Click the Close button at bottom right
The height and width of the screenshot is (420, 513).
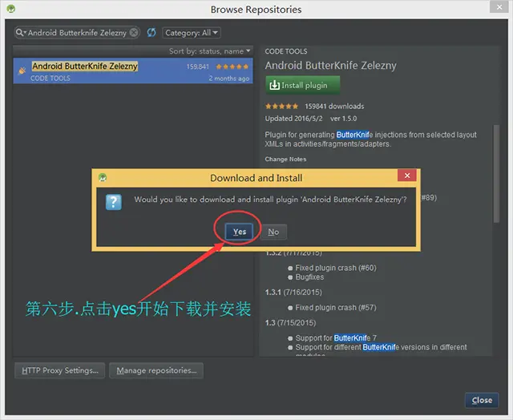(482, 400)
